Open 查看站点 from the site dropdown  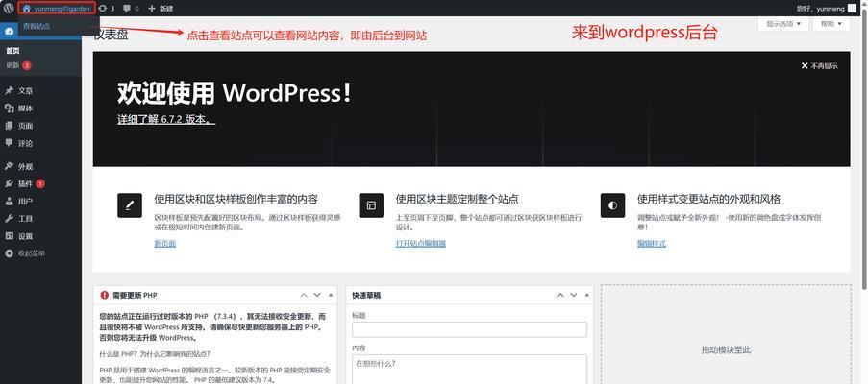[x=37, y=26]
